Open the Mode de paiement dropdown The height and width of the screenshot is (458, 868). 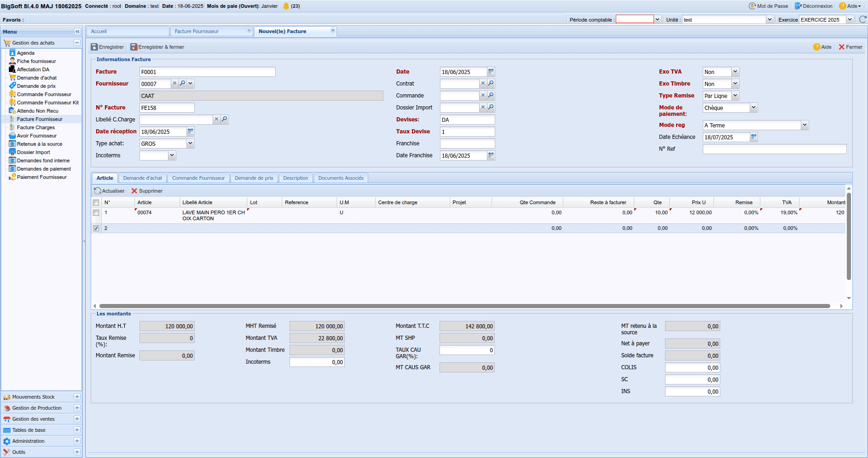pos(753,108)
